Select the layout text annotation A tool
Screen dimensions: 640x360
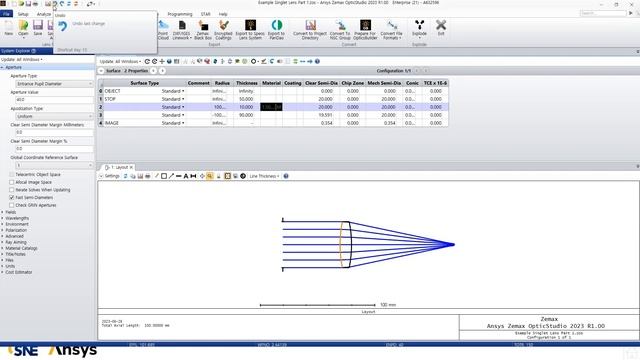pyautogui.click(x=186, y=176)
